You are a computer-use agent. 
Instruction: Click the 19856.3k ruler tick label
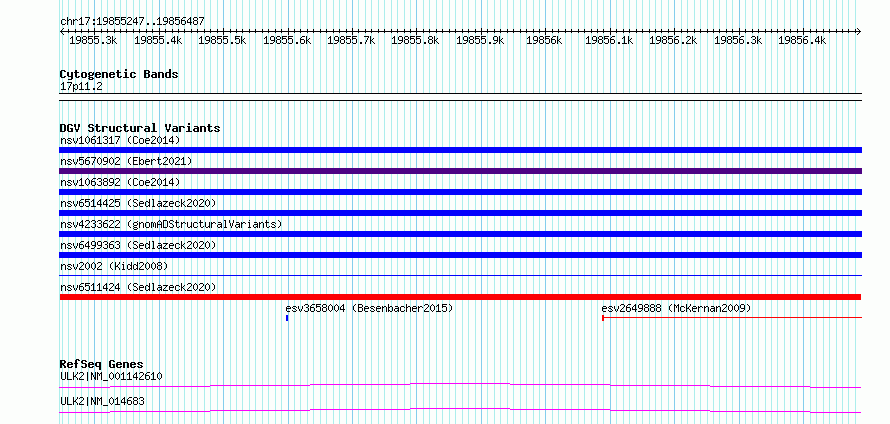738,41
